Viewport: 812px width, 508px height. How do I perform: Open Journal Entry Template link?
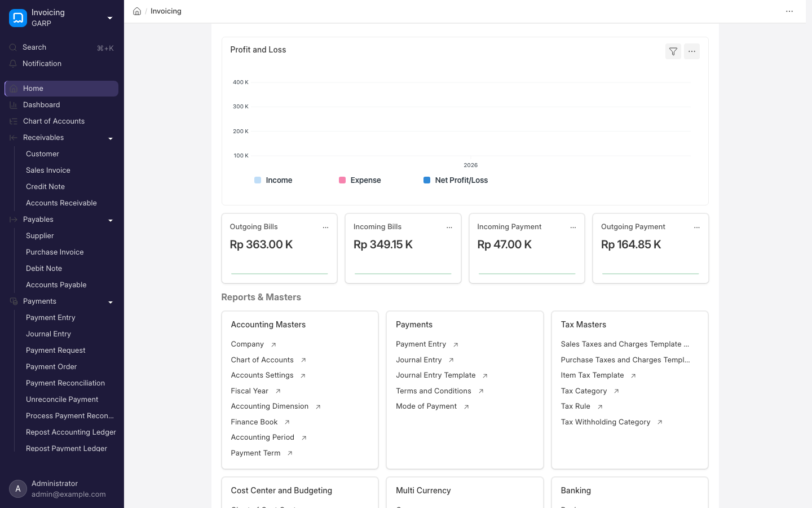pyautogui.click(x=436, y=375)
